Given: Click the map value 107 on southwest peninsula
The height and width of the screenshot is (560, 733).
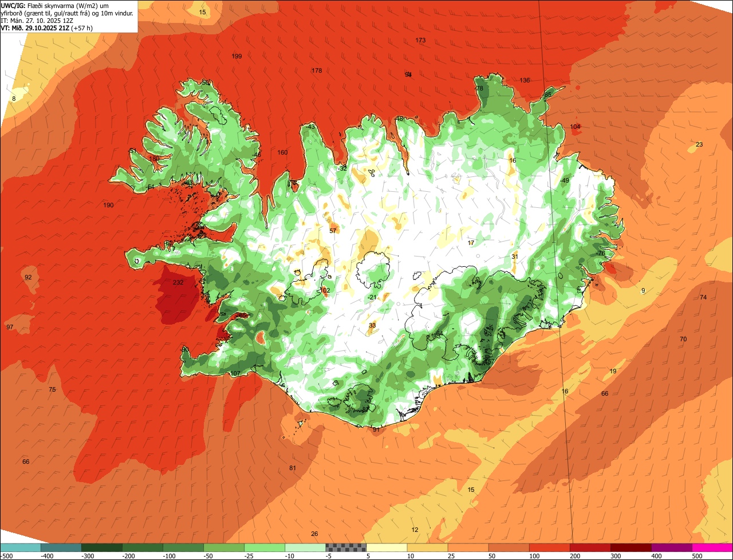Looking at the screenshot, I should 235,373.
